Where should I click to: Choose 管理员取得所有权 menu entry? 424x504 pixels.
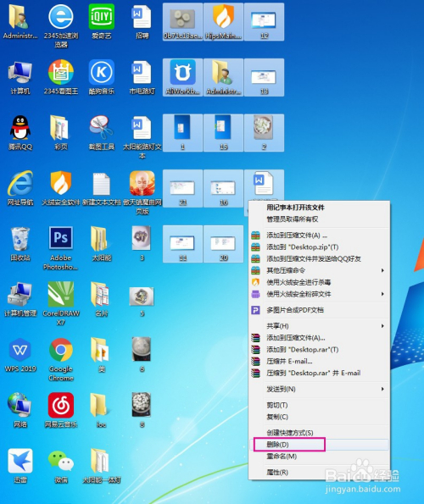[319, 219]
